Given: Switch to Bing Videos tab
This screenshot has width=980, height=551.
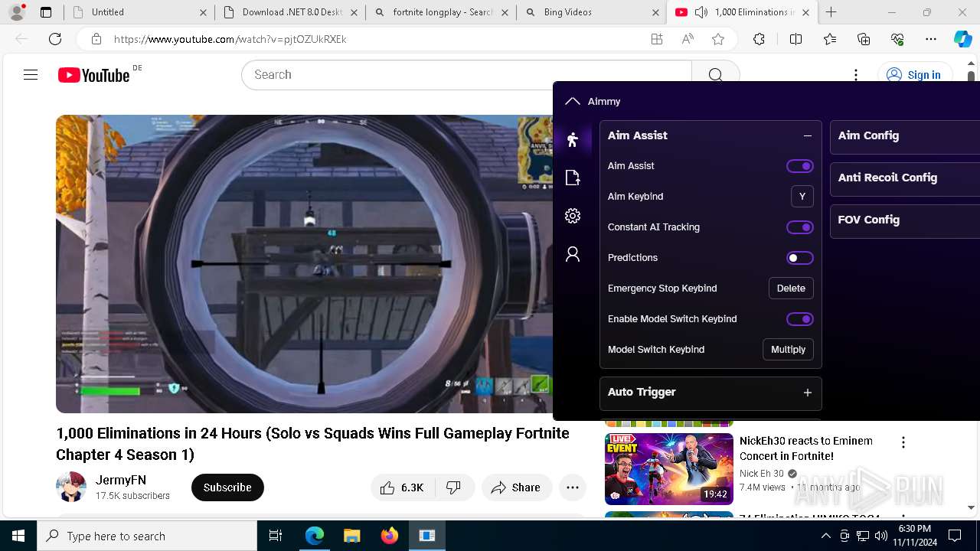Looking at the screenshot, I should coord(591,12).
